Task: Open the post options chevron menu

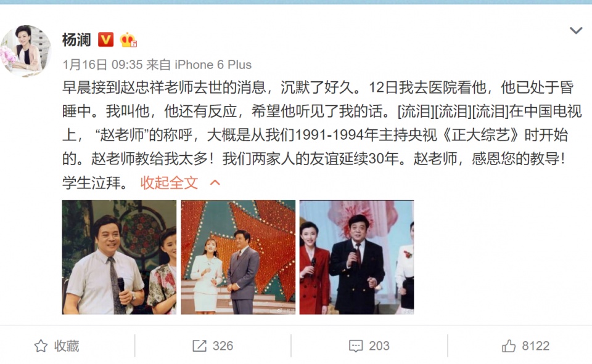Action: coord(575,30)
